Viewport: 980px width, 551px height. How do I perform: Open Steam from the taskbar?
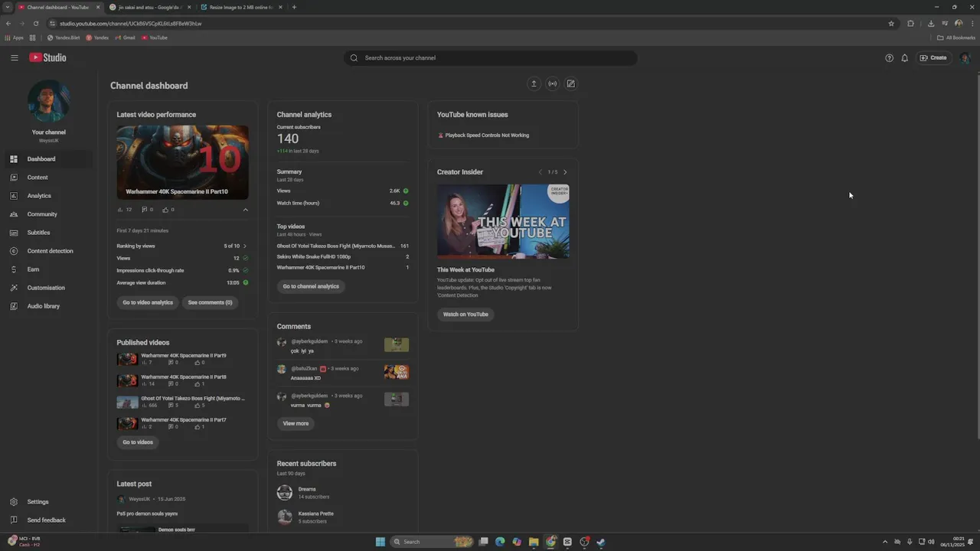click(601, 542)
